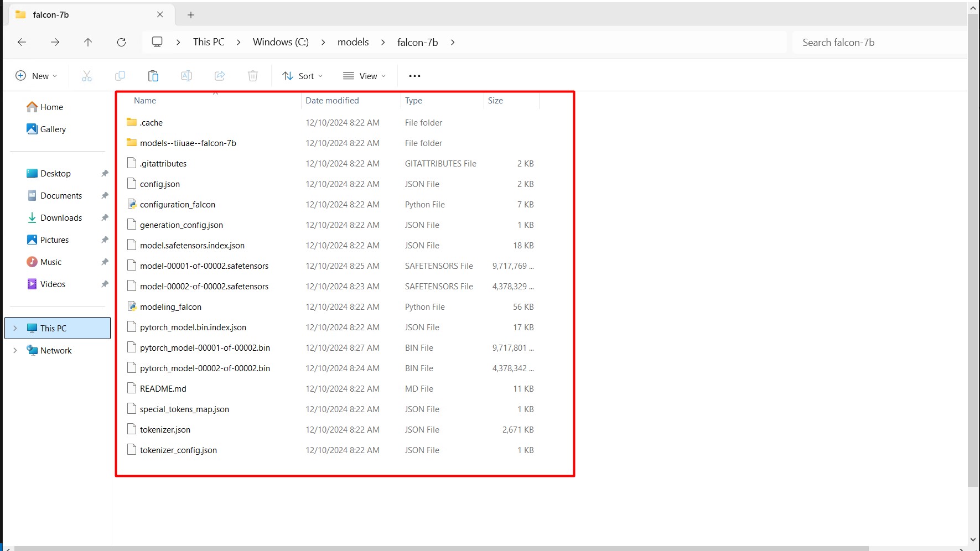Click the Copy icon in toolbar
The image size is (980, 551).
(x=120, y=76)
